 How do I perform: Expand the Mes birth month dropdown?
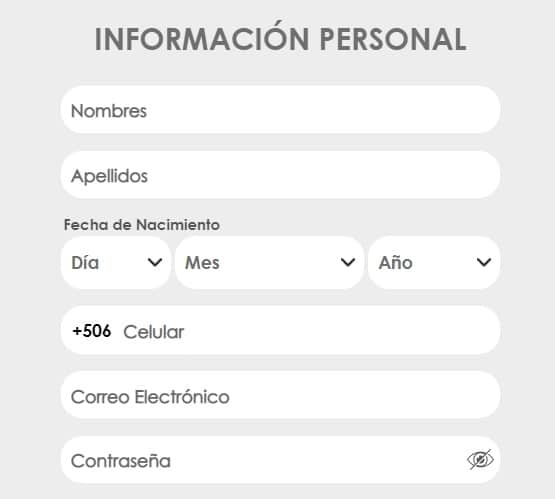pyautogui.click(x=269, y=263)
